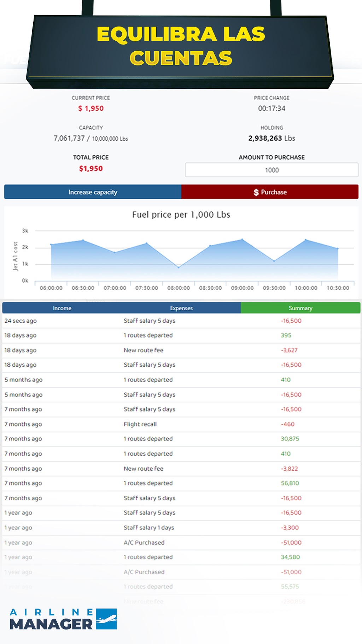Select the 24 secs ago Staff salary row

point(181,321)
